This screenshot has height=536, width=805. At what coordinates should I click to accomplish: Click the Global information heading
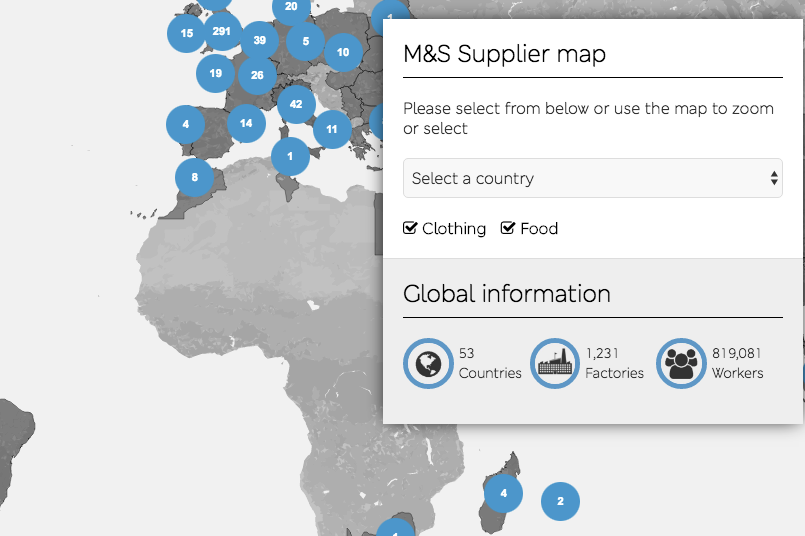point(507,294)
